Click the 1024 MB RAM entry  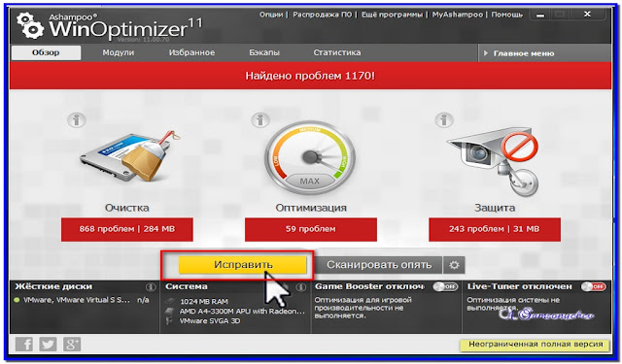click(x=204, y=302)
